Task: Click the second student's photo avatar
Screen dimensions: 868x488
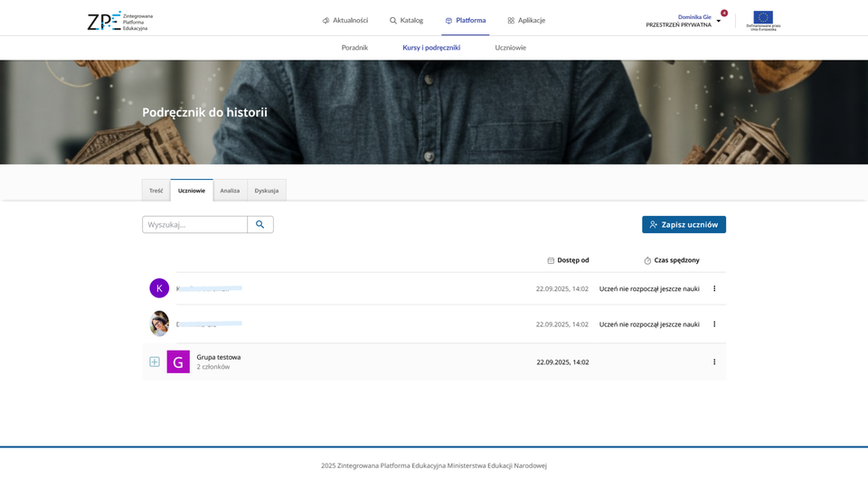Action: [159, 324]
